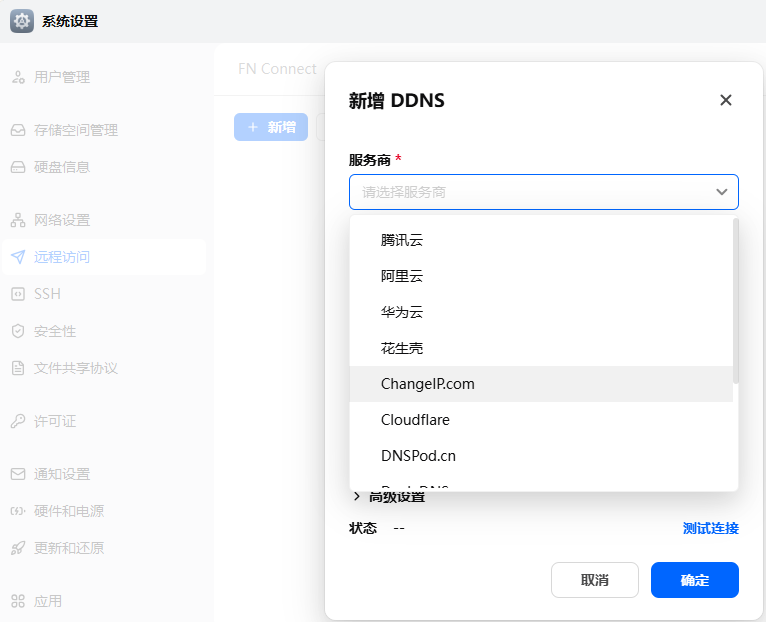Viewport: 766px width, 622px height.
Task: Click the User Management sidebar icon
Action: pyautogui.click(x=18, y=77)
